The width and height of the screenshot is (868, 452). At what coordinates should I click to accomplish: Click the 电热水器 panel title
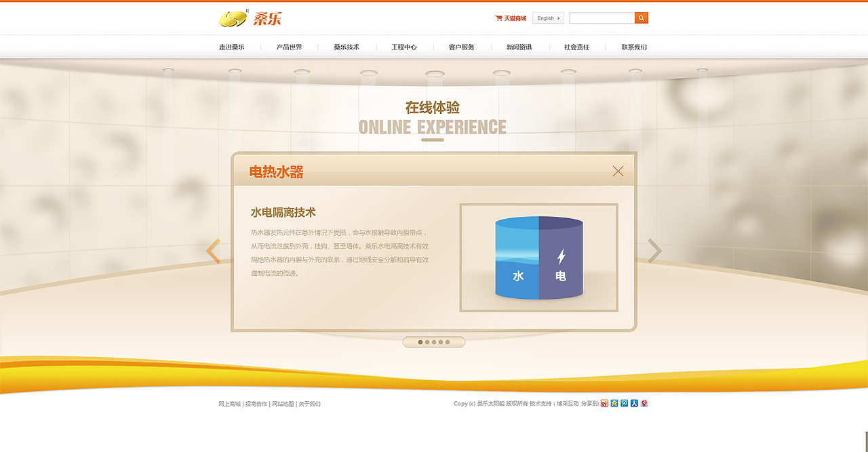[276, 172]
